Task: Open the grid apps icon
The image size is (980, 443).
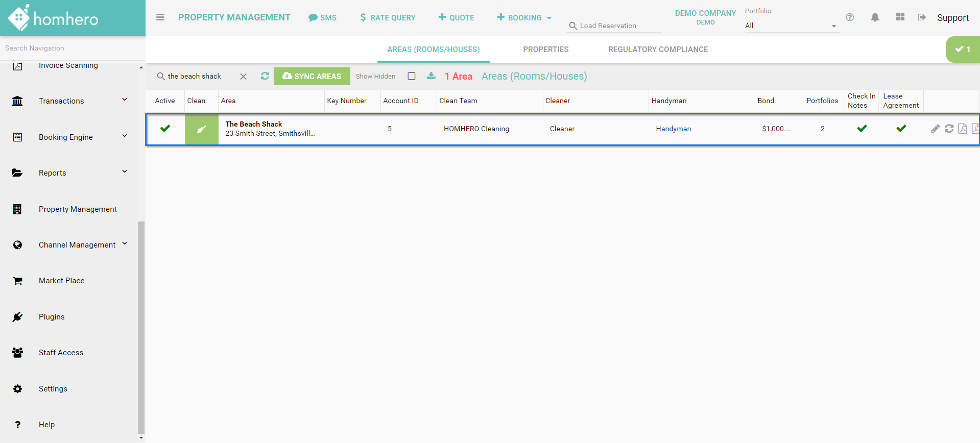Action: (900, 17)
